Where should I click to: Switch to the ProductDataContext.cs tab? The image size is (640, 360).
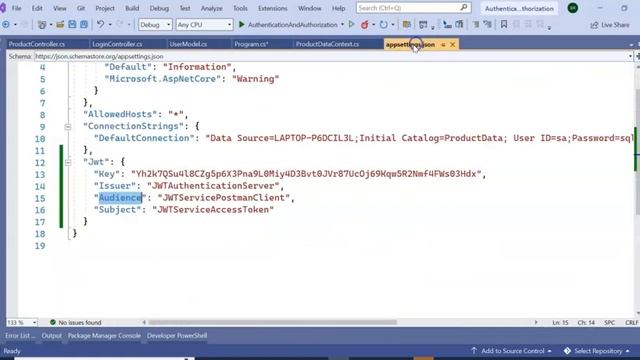tap(327, 44)
